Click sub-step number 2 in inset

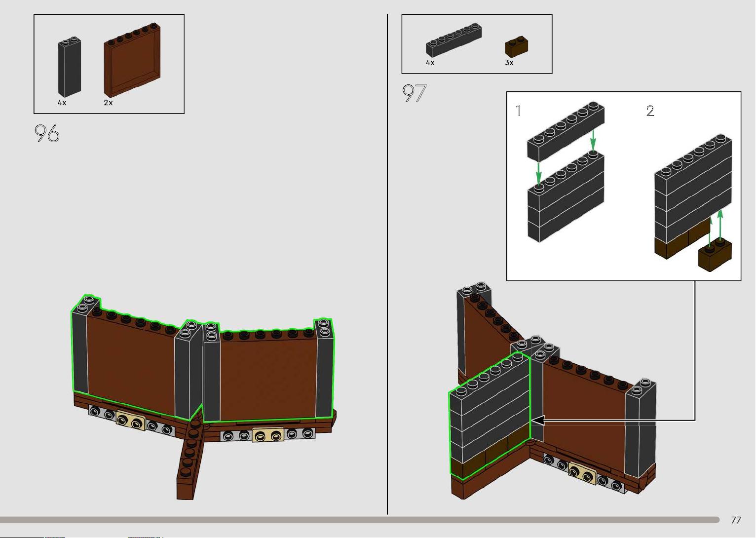[x=650, y=111]
